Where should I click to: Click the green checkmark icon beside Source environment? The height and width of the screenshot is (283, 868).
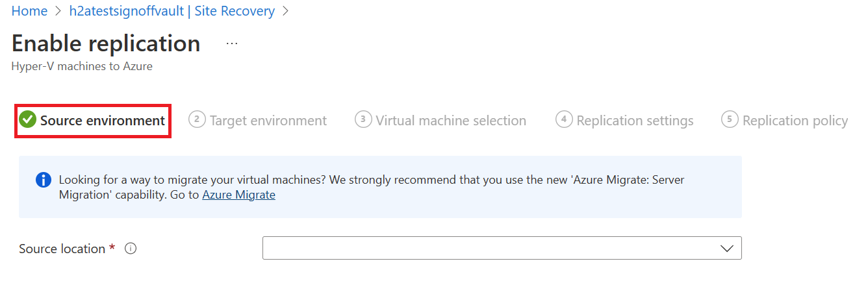[x=28, y=120]
